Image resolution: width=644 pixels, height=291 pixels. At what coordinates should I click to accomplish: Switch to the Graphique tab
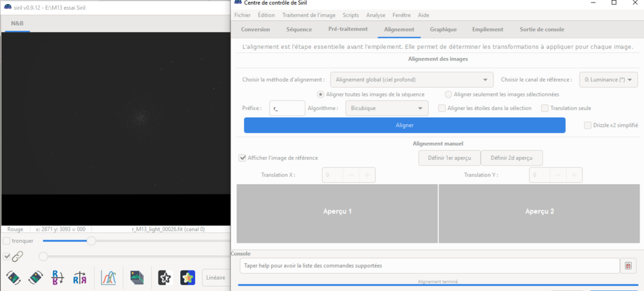point(443,30)
